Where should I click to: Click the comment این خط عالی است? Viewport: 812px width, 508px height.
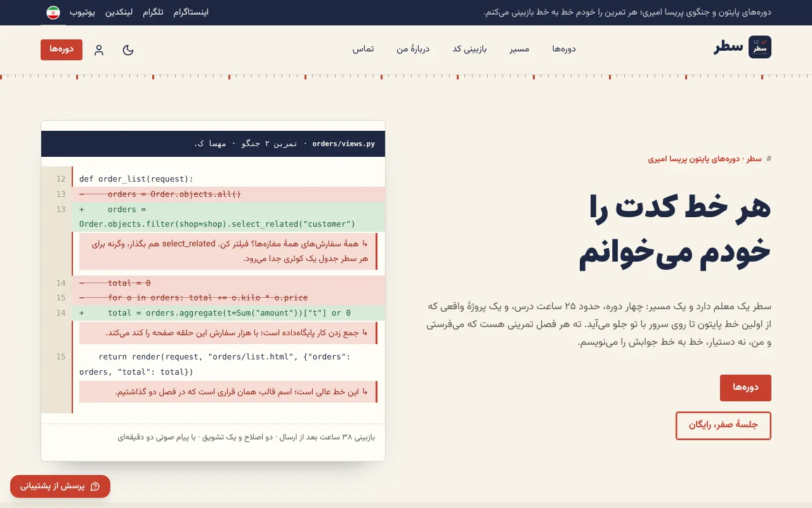pos(228,392)
